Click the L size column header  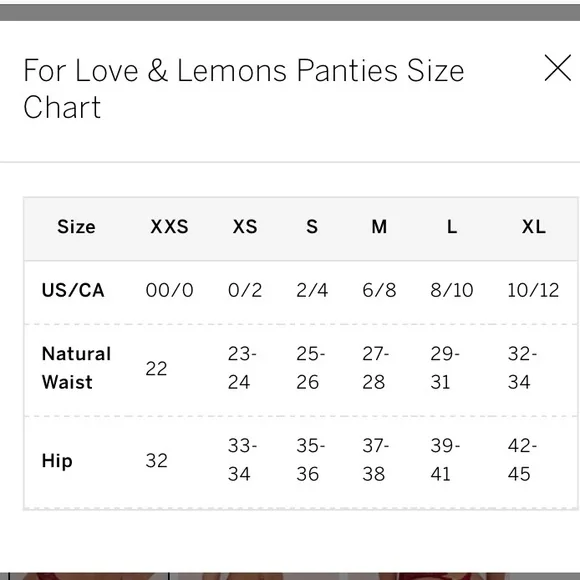(452, 226)
